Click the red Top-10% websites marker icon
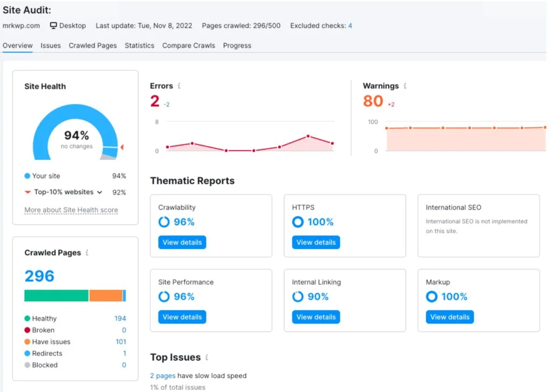 (28, 192)
